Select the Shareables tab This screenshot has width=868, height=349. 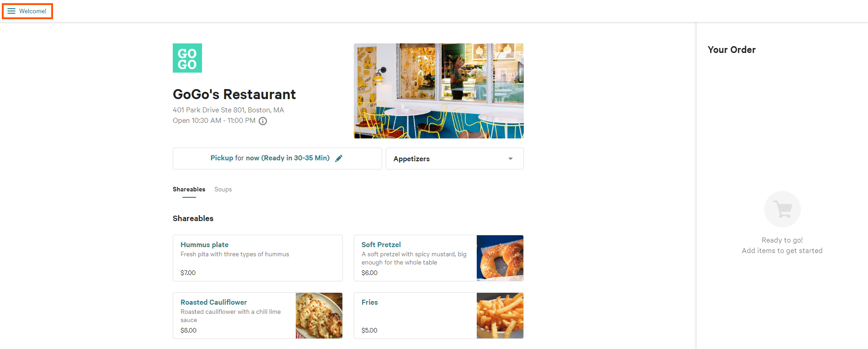click(189, 189)
